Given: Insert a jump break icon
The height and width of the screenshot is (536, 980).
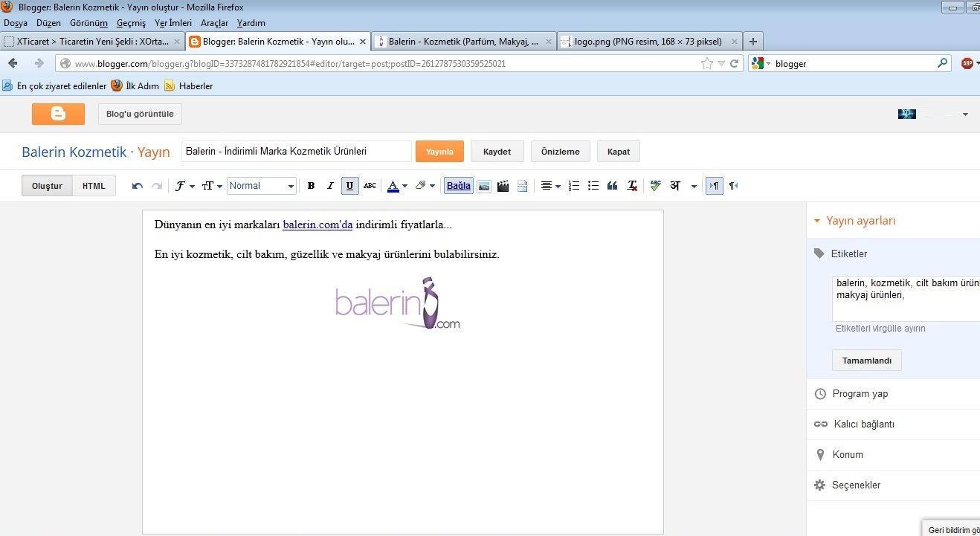Looking at the screenshot, I should (x=523, y=186).
